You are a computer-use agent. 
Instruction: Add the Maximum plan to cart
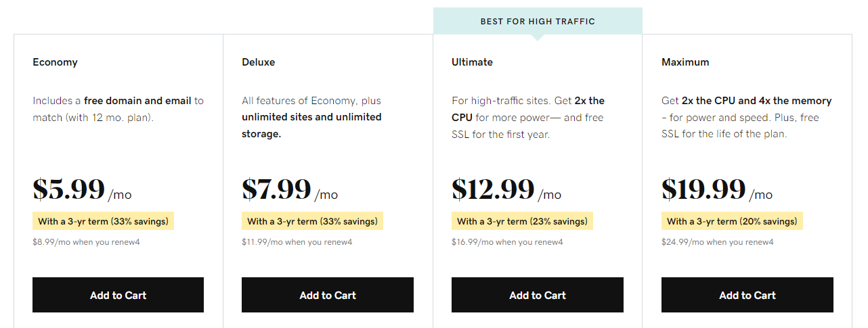(747, 295)
